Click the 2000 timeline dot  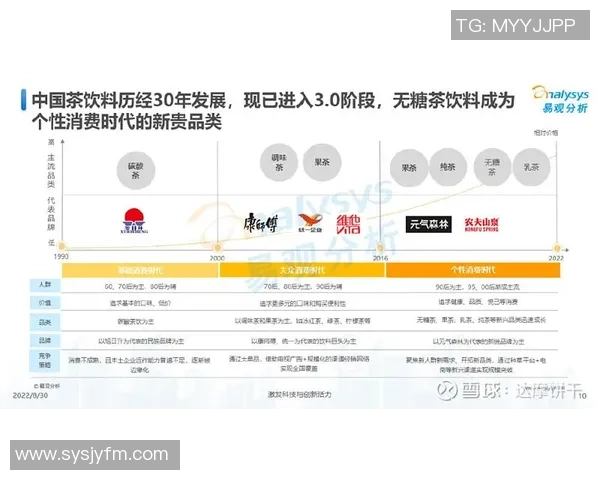pos(217,247)
